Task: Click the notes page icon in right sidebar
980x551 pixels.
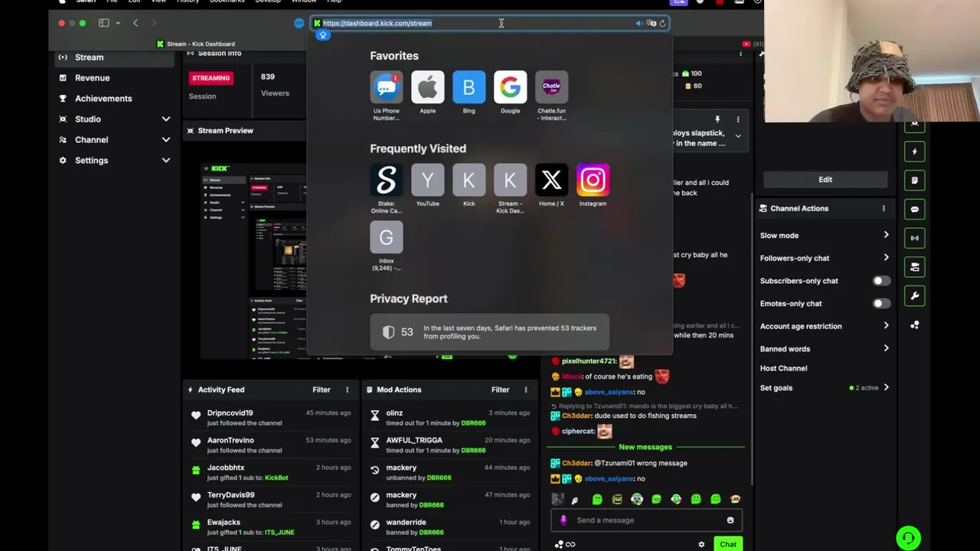Action: (x=914, y=181)
